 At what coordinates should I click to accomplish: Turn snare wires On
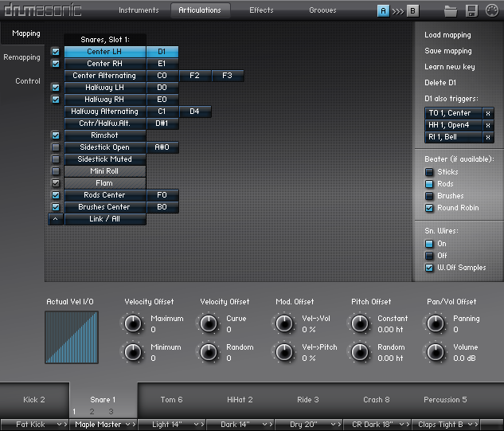tap(429, 244)
